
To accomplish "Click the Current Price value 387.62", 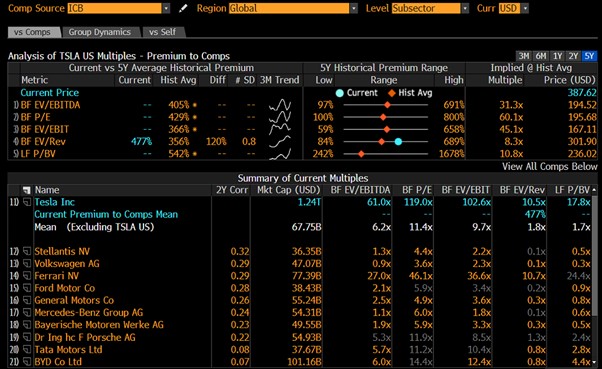I will click(582, 93).
